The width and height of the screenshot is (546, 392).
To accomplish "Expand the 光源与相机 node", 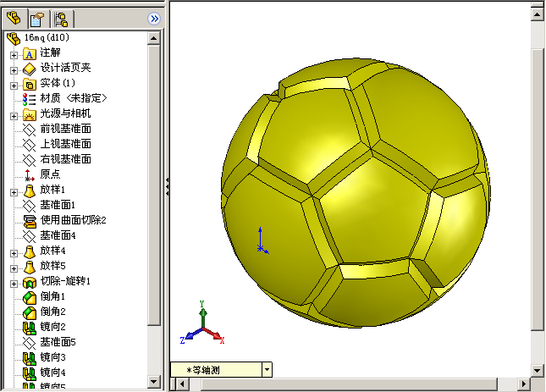I will pyautogui.click(x=14, y=116).
